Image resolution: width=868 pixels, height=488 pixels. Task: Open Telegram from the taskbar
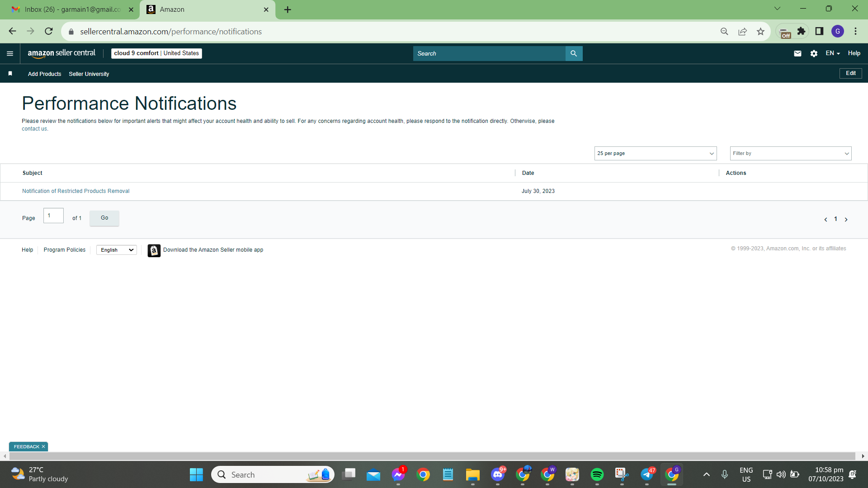pos(647,474)
